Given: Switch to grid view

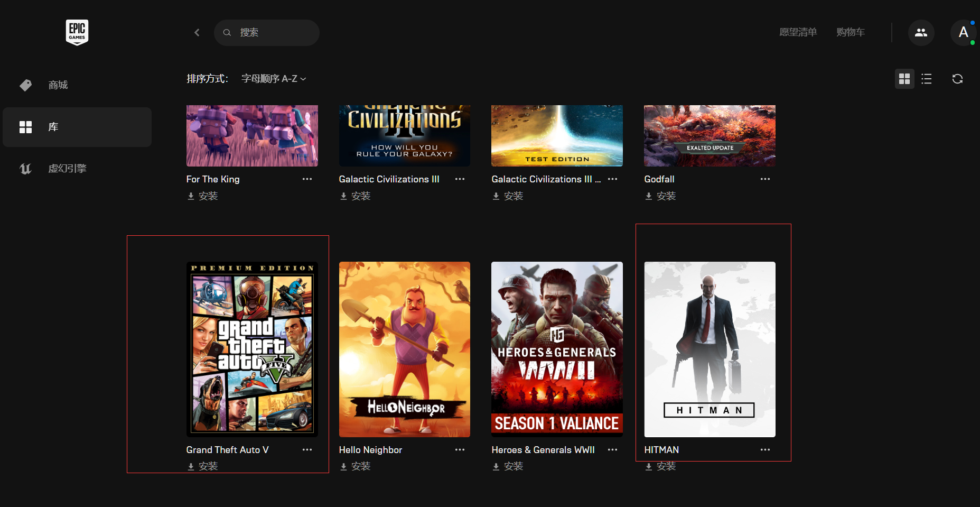Looking at the screenshot, I should 904,79.
